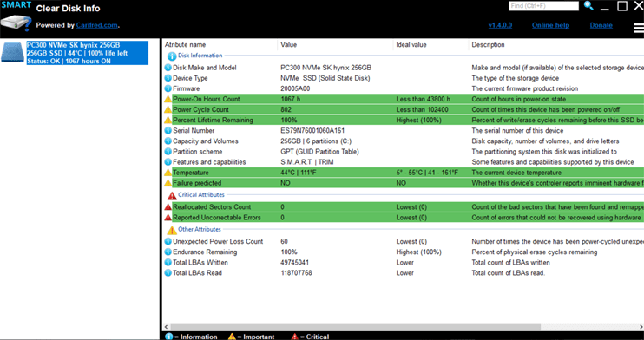This screenshot has height=340, width=644.
Task: Click warning icon beside Power-On Hours Count
Action: (x=168, y=99)
